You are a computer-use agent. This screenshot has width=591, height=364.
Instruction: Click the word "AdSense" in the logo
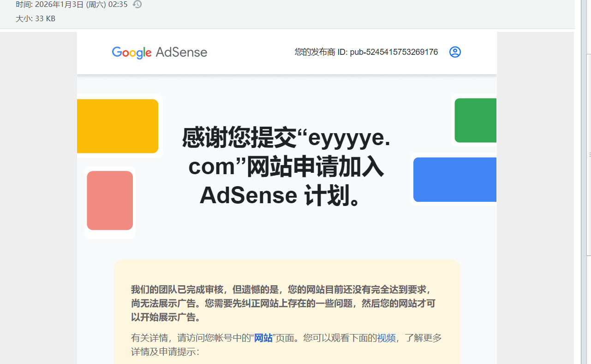pos(181,52)
